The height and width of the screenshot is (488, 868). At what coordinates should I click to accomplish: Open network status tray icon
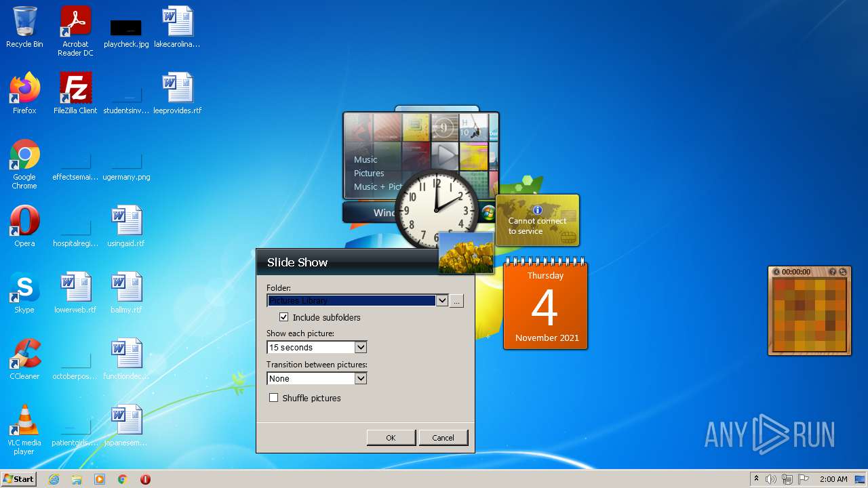[x=787, y=479]
